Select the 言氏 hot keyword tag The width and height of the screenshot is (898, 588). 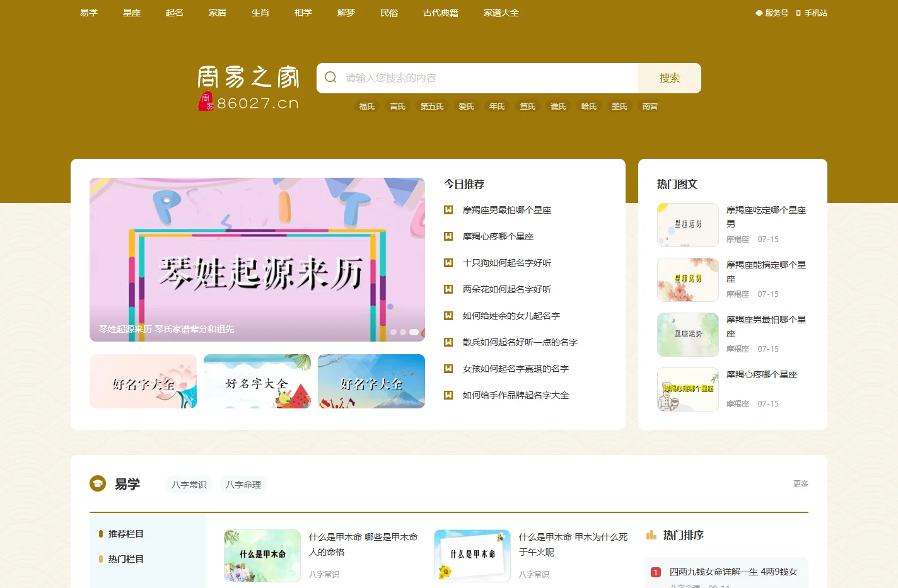pos(398,107)
